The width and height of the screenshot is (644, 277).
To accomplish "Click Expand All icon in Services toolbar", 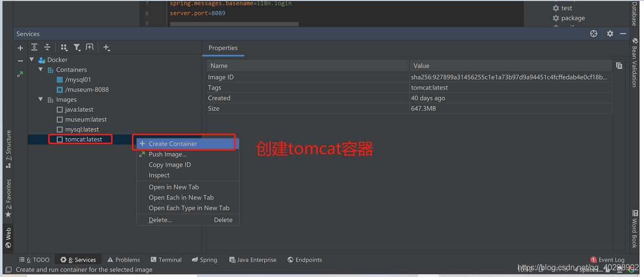I will [34, 47].
